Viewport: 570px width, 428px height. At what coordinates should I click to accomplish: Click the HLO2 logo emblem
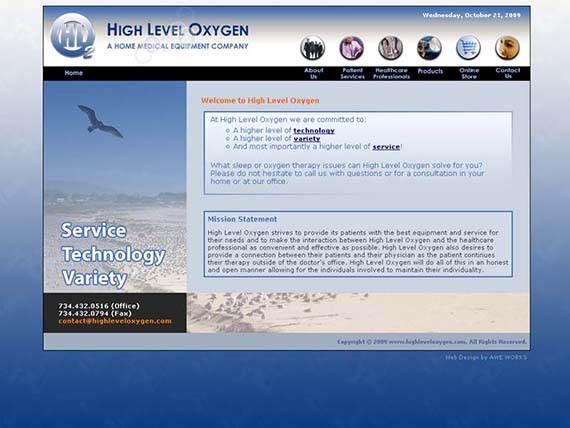point(73,36)
